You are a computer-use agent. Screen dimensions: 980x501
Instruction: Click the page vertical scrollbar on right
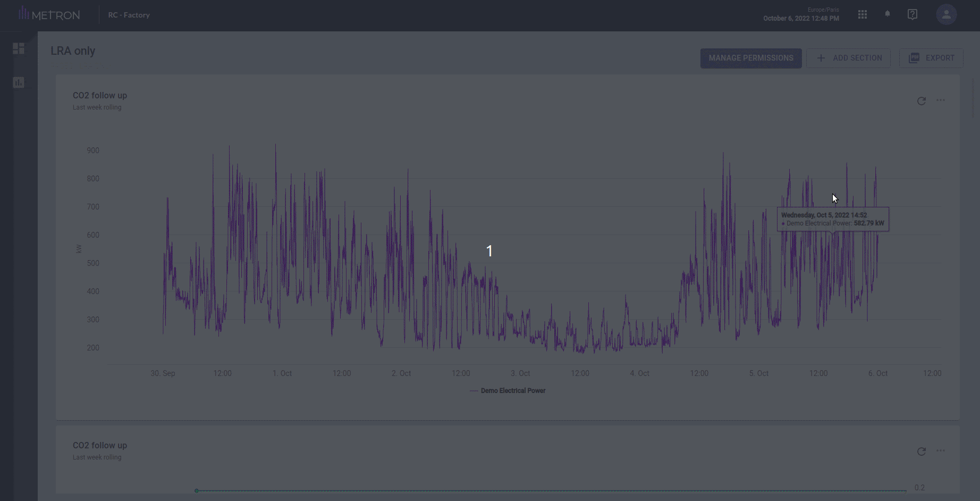[x=974, y=98]
